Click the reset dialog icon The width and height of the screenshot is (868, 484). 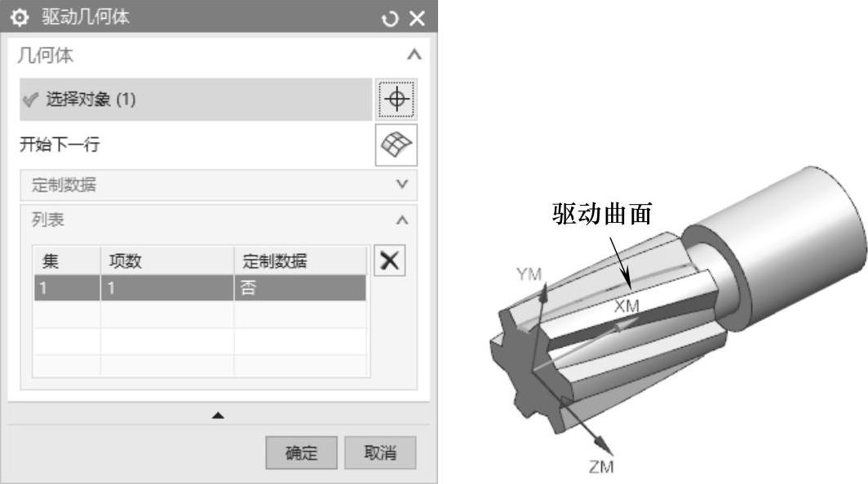click(x=390, y=18)
